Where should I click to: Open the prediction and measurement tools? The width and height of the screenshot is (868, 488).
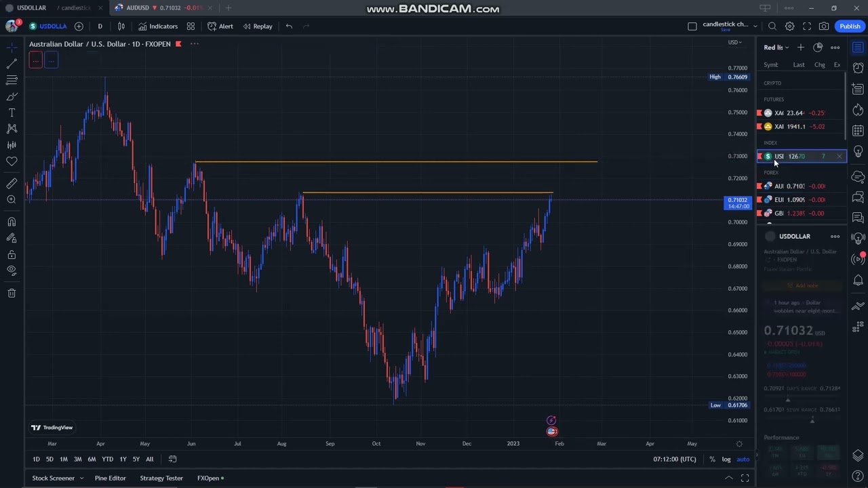12,145
